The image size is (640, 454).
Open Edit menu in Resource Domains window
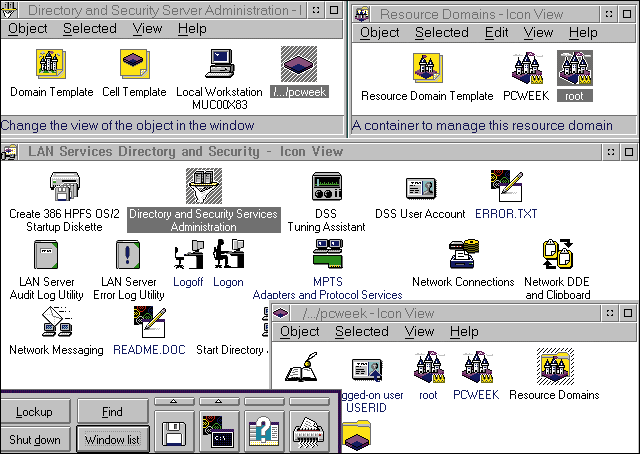tap(497, 33)
